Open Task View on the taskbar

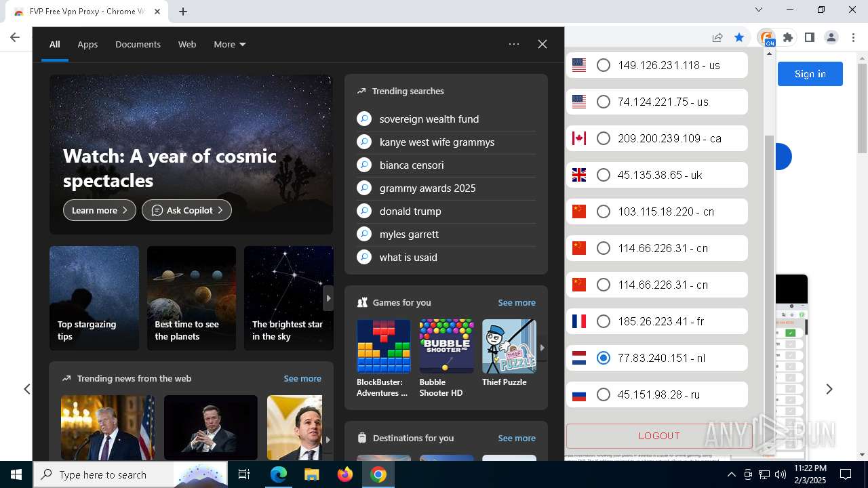[244, 474]
